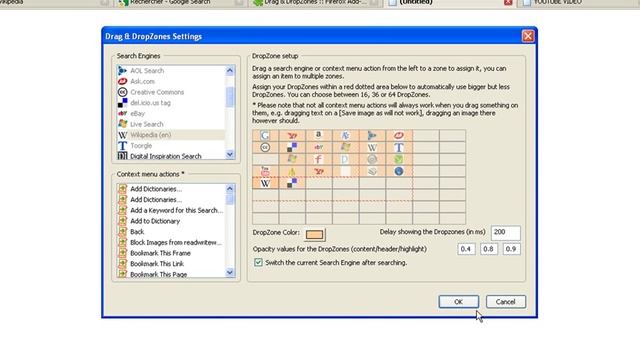Confirm settings with the OK button
This screenshot has height=360, width=640.
pos(458,302)
